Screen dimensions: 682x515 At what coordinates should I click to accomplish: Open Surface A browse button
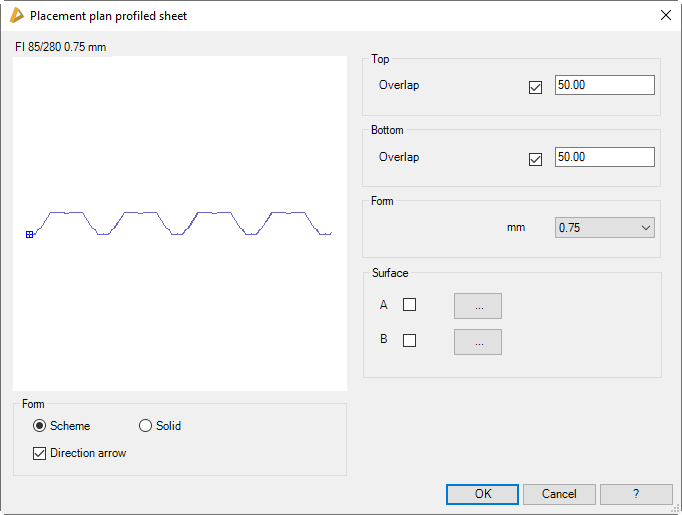478,306
